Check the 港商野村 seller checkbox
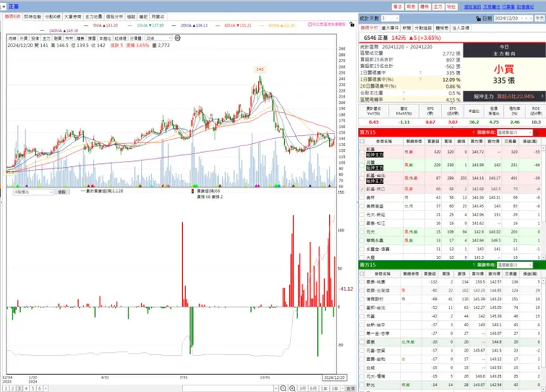This screenshot has height=392, width=546. click(362, 299)
